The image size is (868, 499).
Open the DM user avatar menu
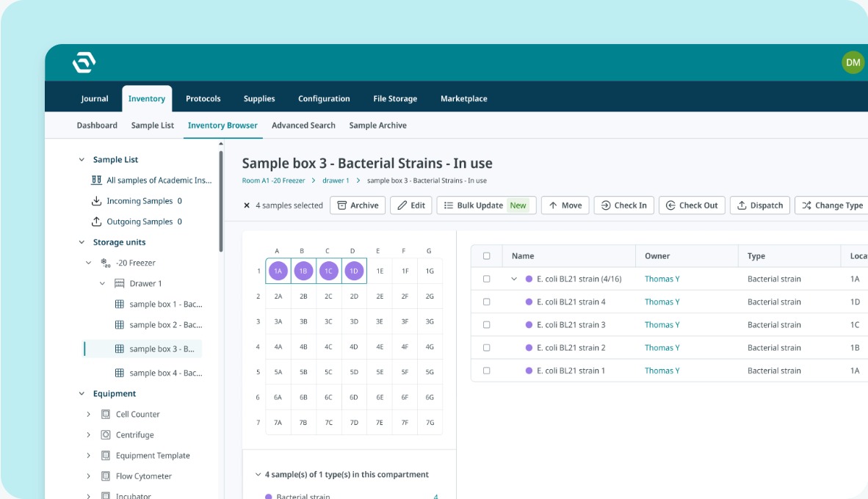[x=853, y=62]
